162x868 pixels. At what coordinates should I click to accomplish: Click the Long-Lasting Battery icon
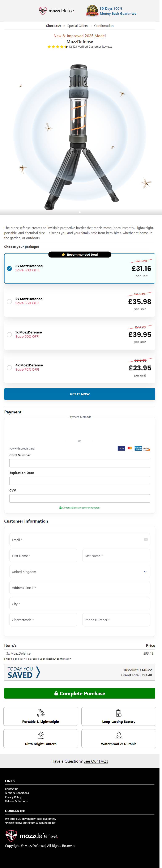coord(119,713)
